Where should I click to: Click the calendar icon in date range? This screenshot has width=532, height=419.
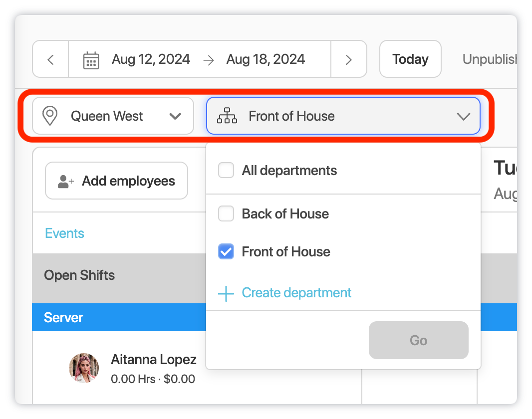91,59
